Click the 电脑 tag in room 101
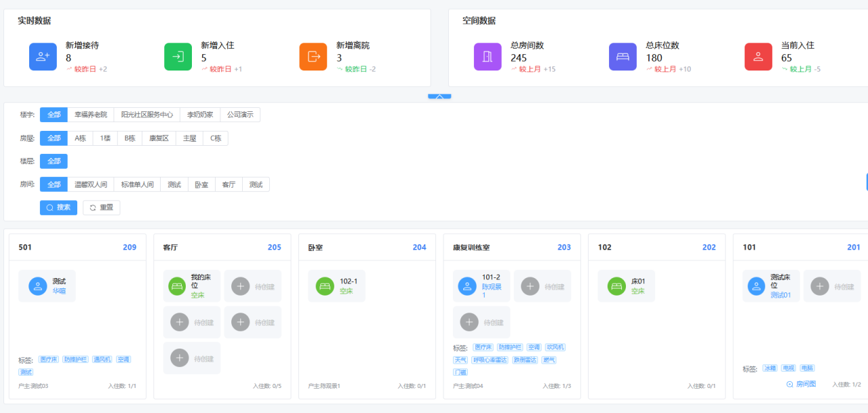 tap(807, 368)
